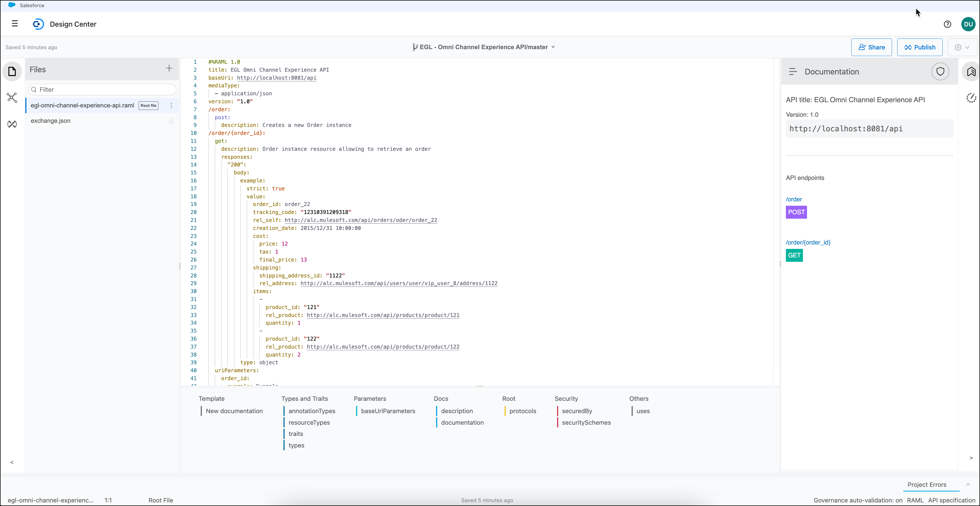Open the Exchange sidebar icon
The width and height of the screenshot is (980, 506).
(x=12, y=124)
